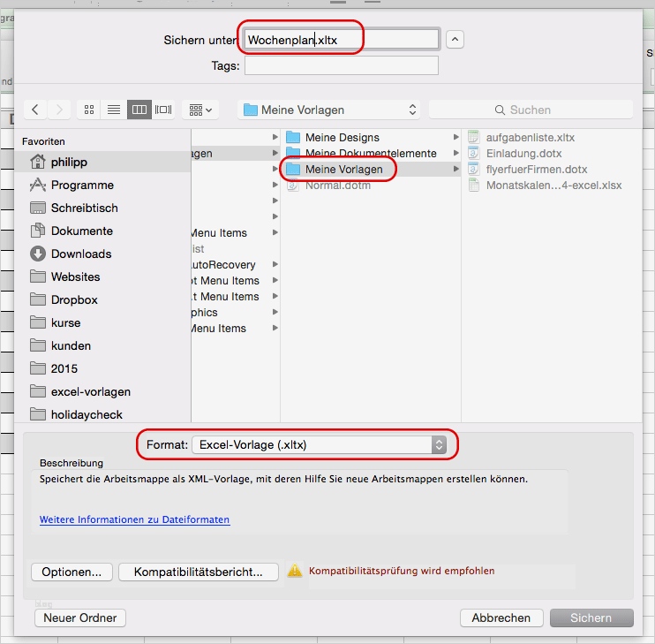Click the Suchen search field
Viewport: 655px width, 644px height.
click(x=531, y=110)
